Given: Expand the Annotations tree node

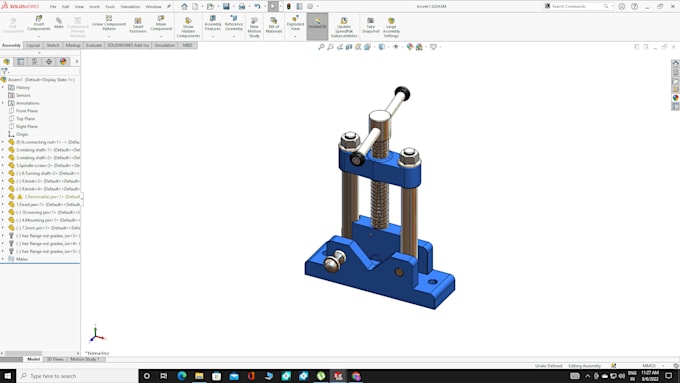Looking at the screenshot, I should 3,103.
